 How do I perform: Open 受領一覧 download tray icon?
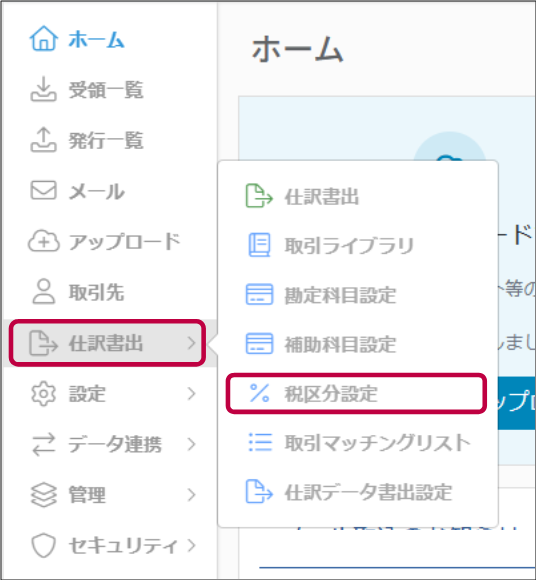coord(44,89)
